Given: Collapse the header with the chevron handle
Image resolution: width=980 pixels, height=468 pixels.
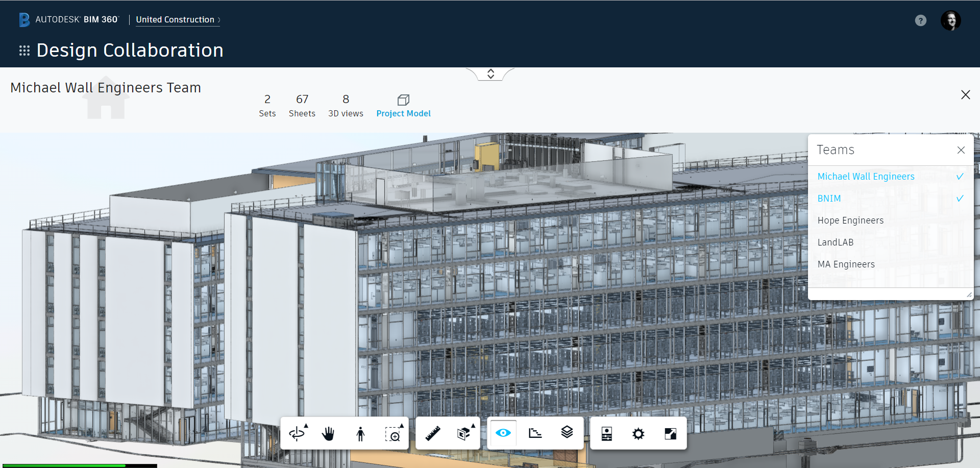Looking at the screenshot, I should click(x=491, y=74).
